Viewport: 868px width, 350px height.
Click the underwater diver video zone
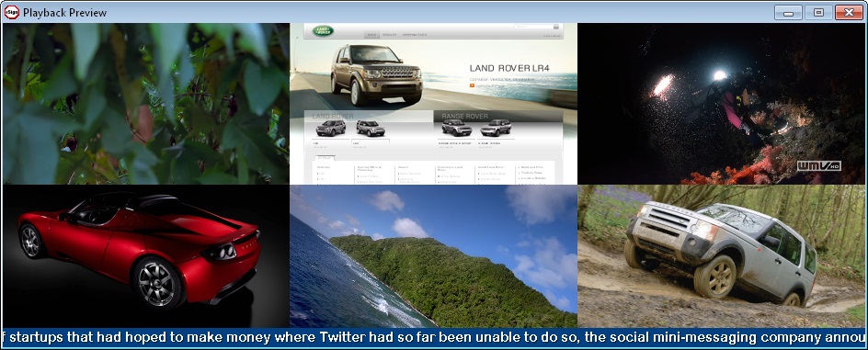click(721, 104)
